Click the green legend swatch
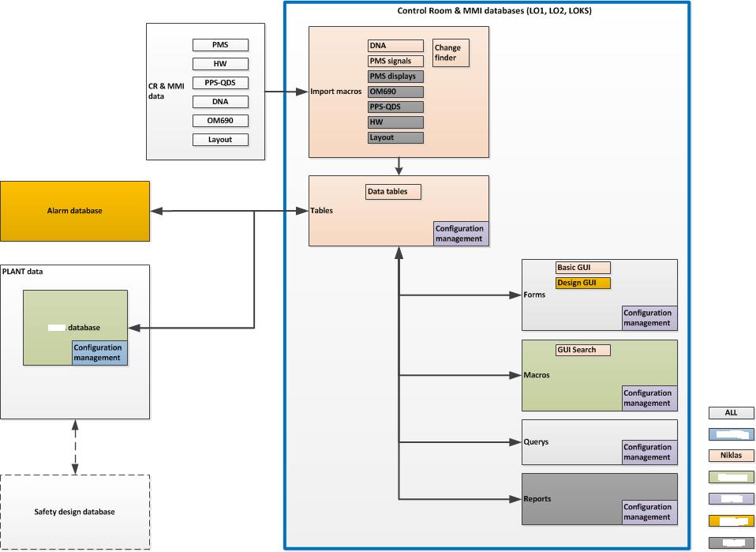This screenshot has height=552, width=756. [x=732, y=477]
